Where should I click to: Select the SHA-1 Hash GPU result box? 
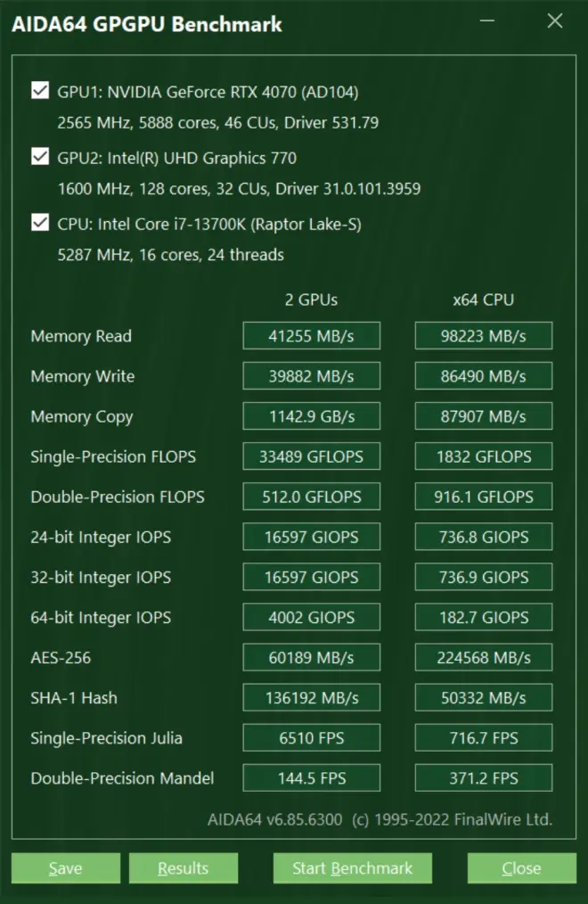(x=311, y=698)
